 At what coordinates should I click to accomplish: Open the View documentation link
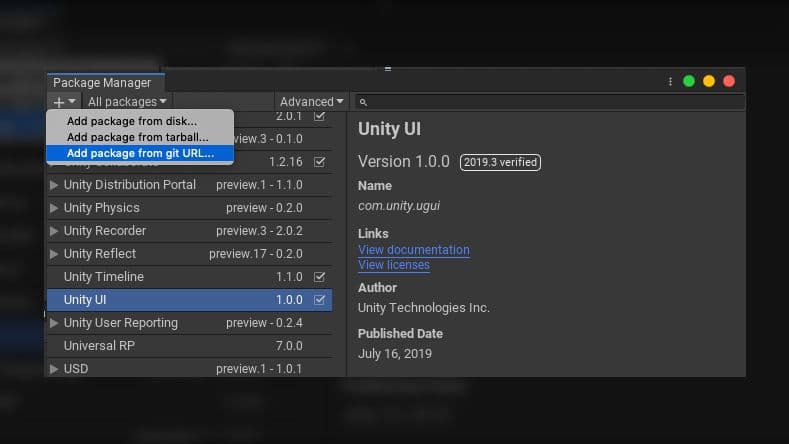[x=413, y=250]
